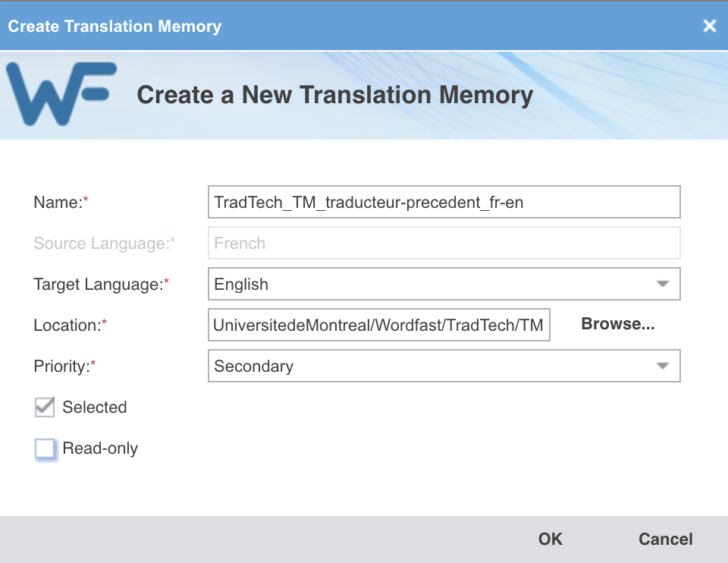Click the Location label
Viewport: 728px width, 563px height.
70,325
